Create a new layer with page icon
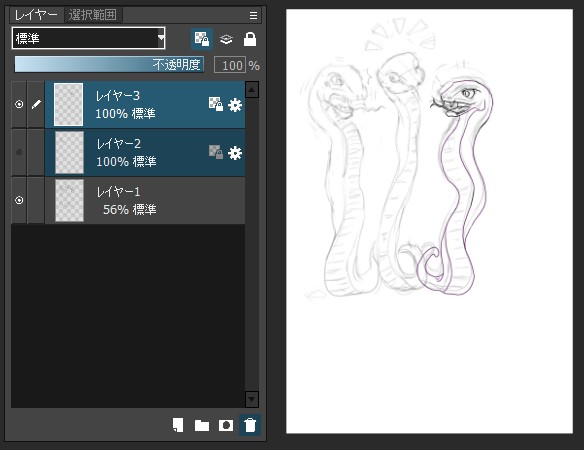This screenshot has height=450, width=584. [178, 425]
